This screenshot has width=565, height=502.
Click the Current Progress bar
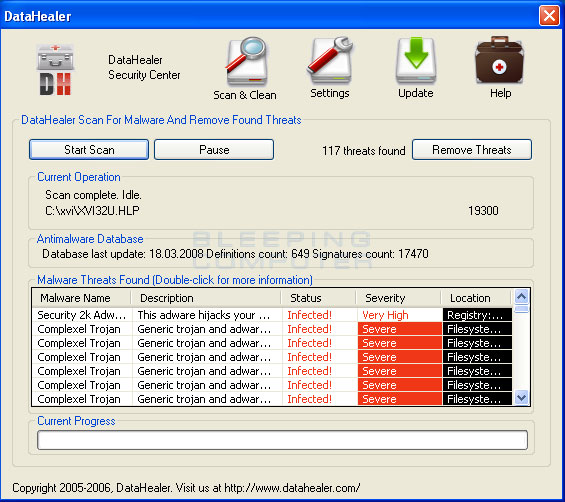click(282, 440)
